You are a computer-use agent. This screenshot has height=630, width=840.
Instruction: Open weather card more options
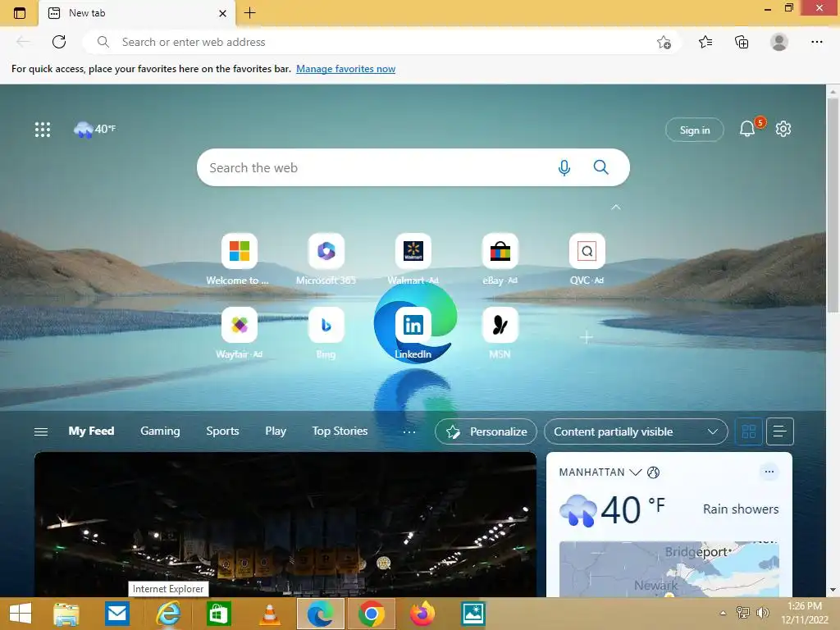point(769,472)
